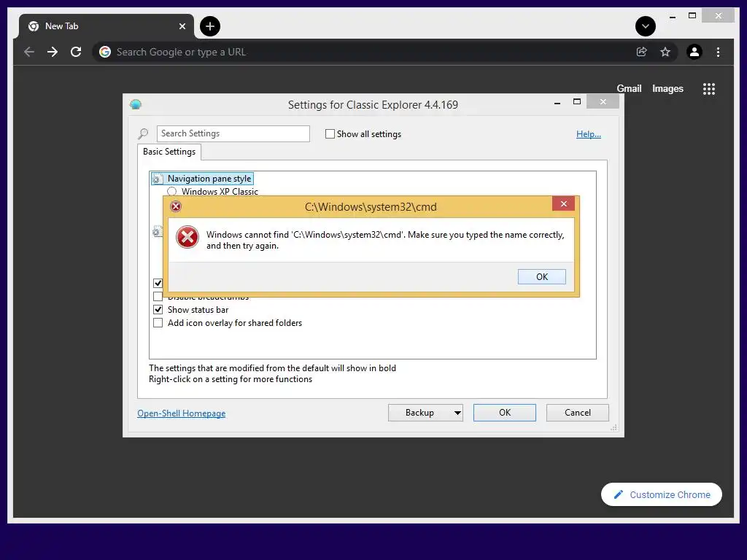Viewport: 747px width, 560px height.
Task: Click Chrome's back arrow icon
Action: pos(29,52)
